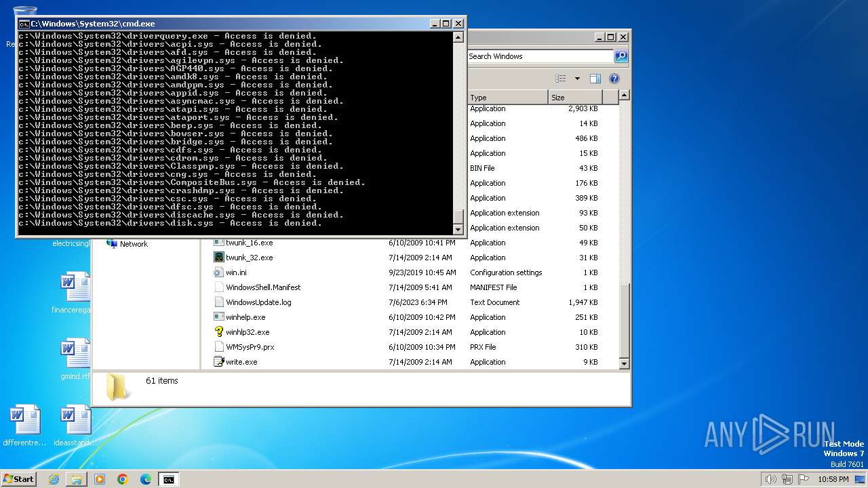868x488 pixels.
Task: Select the file name WindowsUpdate.log
Action: click(258, 302)
